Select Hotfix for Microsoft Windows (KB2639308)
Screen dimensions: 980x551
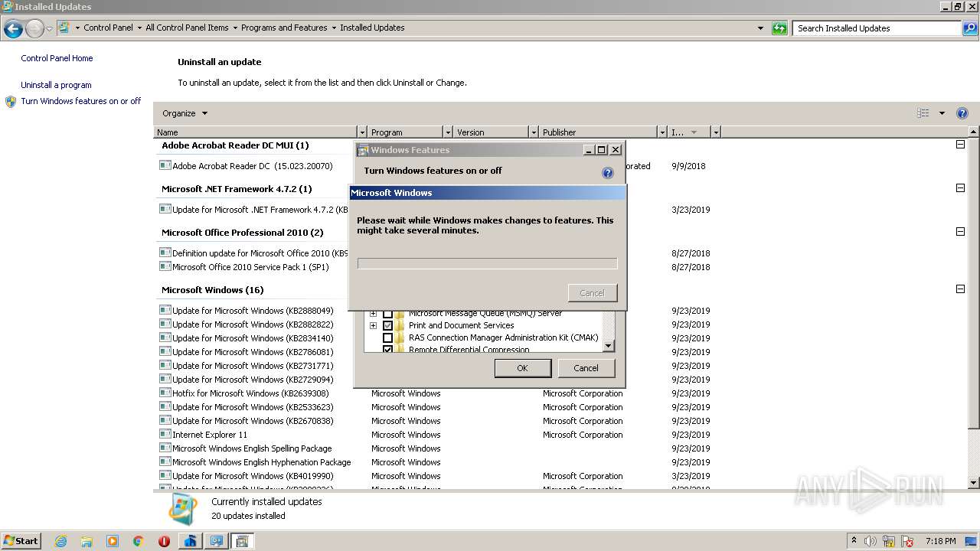click(250, 393)
